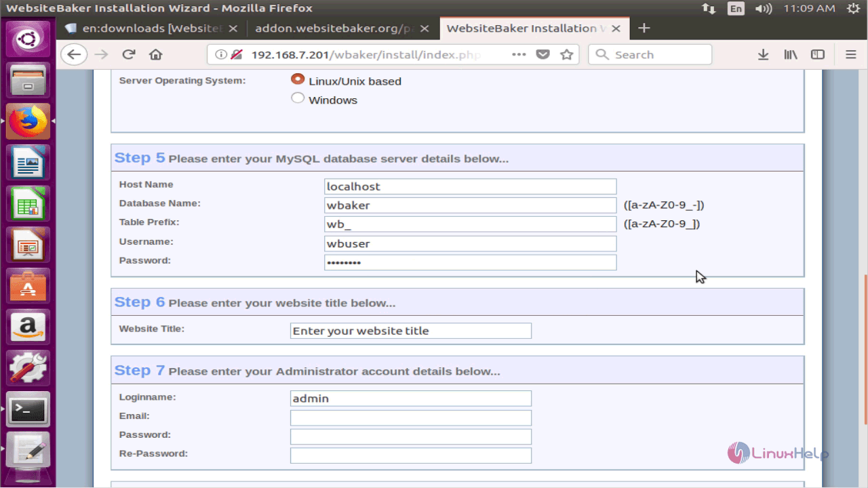
Task: Switch to addon.websitebaker.org tab
Action: 342,28
